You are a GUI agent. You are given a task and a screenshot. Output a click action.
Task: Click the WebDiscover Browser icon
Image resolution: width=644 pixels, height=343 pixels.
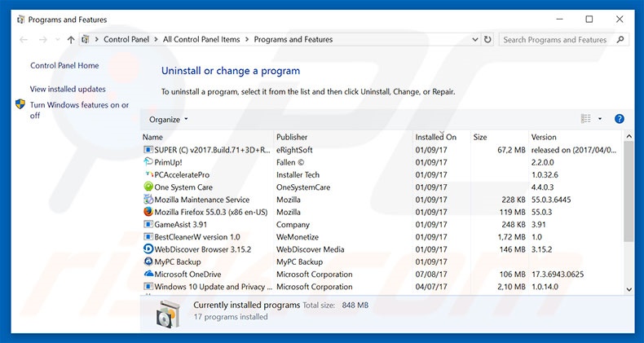tap(148, 249)
